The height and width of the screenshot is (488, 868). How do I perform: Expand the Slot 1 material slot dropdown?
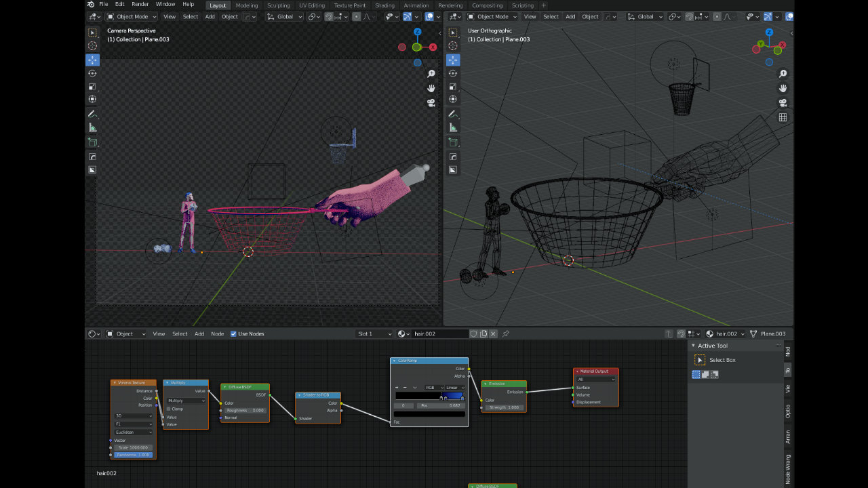tap(374, 333)
